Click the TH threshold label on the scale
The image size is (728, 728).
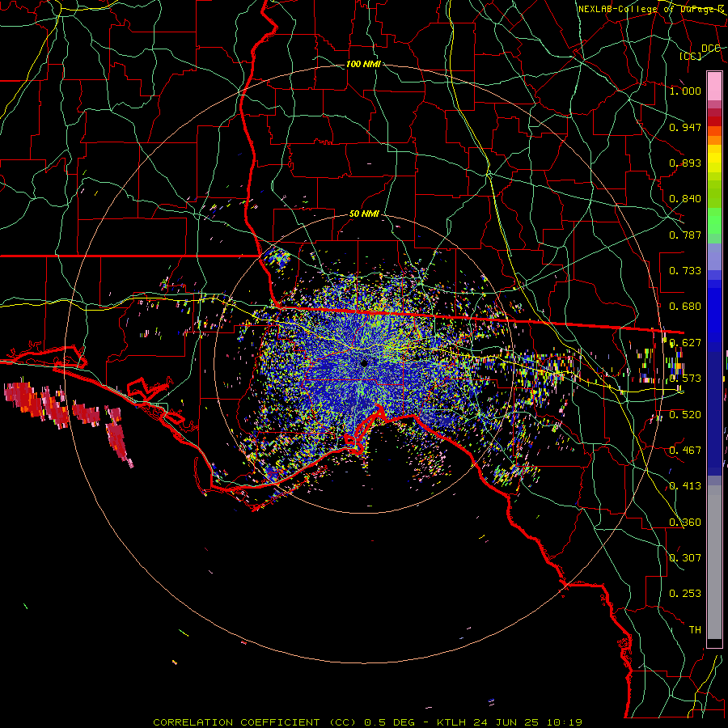click(x=695, y=630)
